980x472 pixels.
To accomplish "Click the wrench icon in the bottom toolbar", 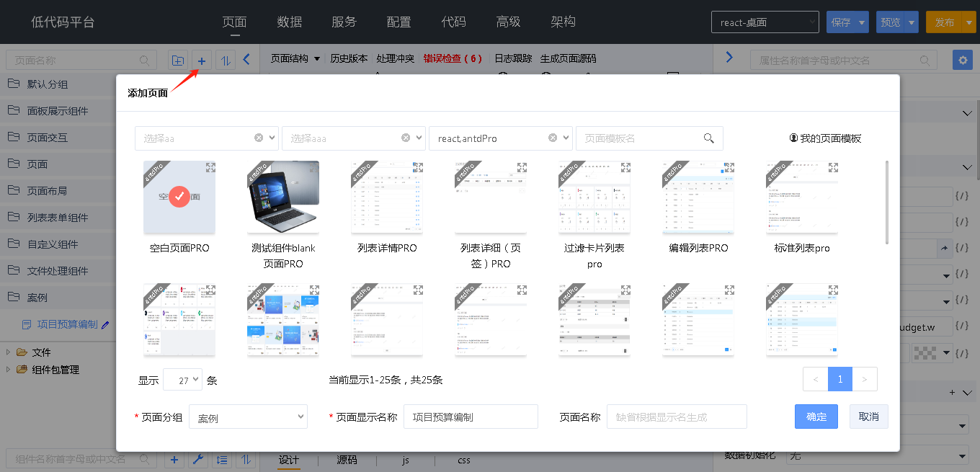I will 199,459.
